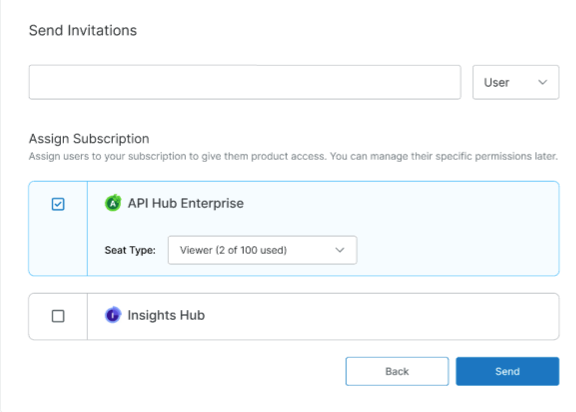This screenshot has height=412, width=576.
Task: Click the Send Invitations heading
Action: [x=83, y=30]
